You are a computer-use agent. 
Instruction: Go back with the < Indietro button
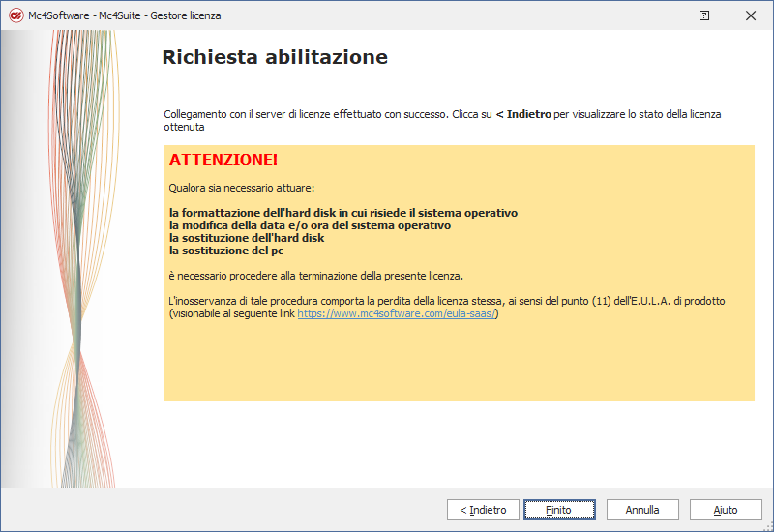[x=483, y=510]
